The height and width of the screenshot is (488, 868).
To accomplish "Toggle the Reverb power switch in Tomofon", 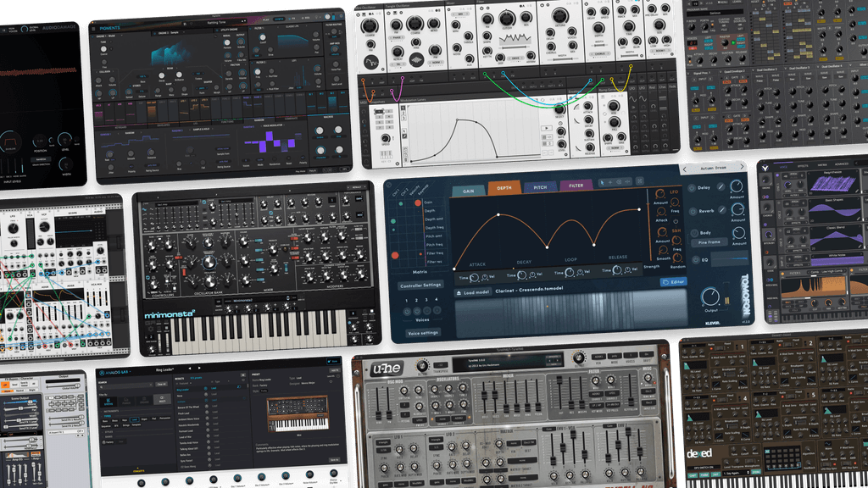I will tap(691, 211).
